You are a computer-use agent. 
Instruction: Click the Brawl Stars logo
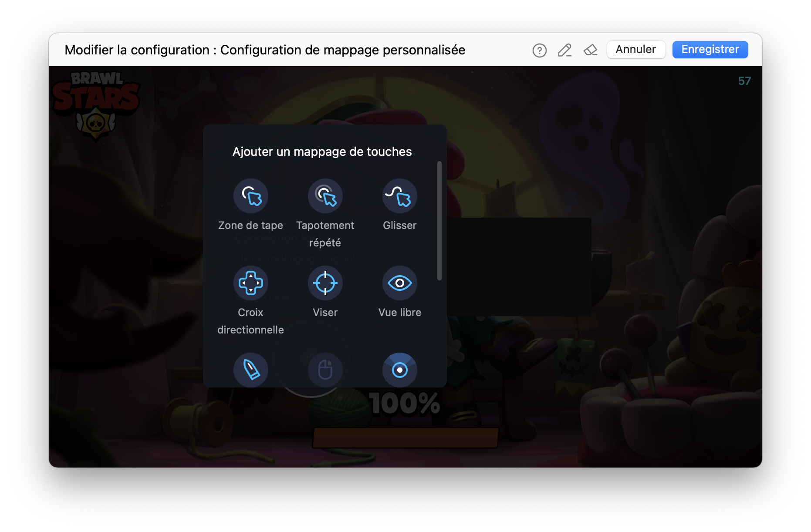[x=96, y=107]
